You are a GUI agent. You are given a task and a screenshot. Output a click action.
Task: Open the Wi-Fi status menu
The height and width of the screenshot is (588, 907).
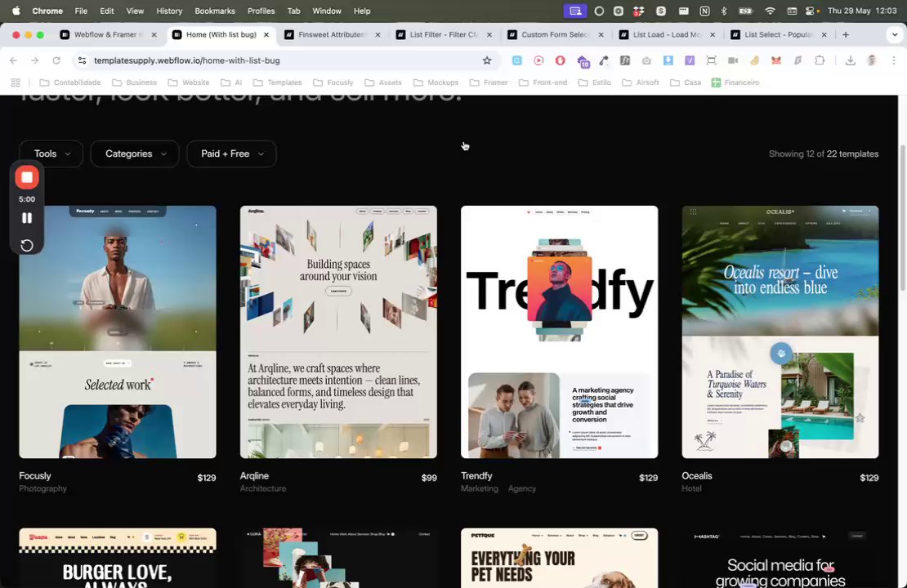[770, 11]
